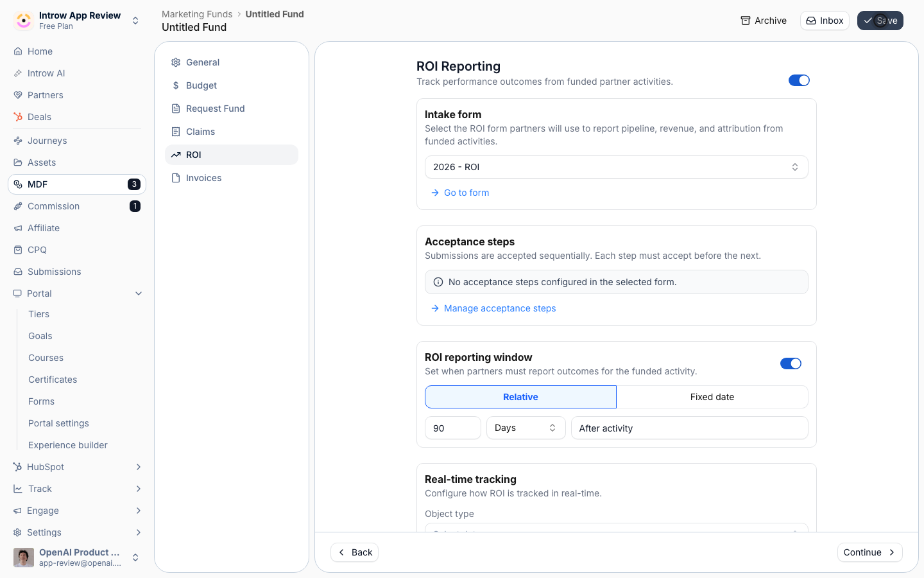Click the General gear icon
This screenshot has height=578, width=924.
pyautogui.click(x=176, y=62)
